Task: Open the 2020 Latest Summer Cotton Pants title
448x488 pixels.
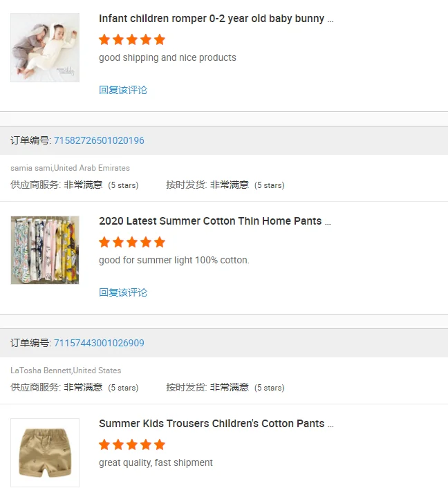Action: pos(214,221)
